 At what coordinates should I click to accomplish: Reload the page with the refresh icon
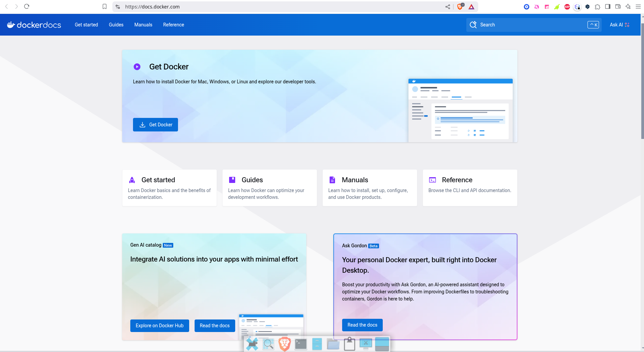coord(27,6)
